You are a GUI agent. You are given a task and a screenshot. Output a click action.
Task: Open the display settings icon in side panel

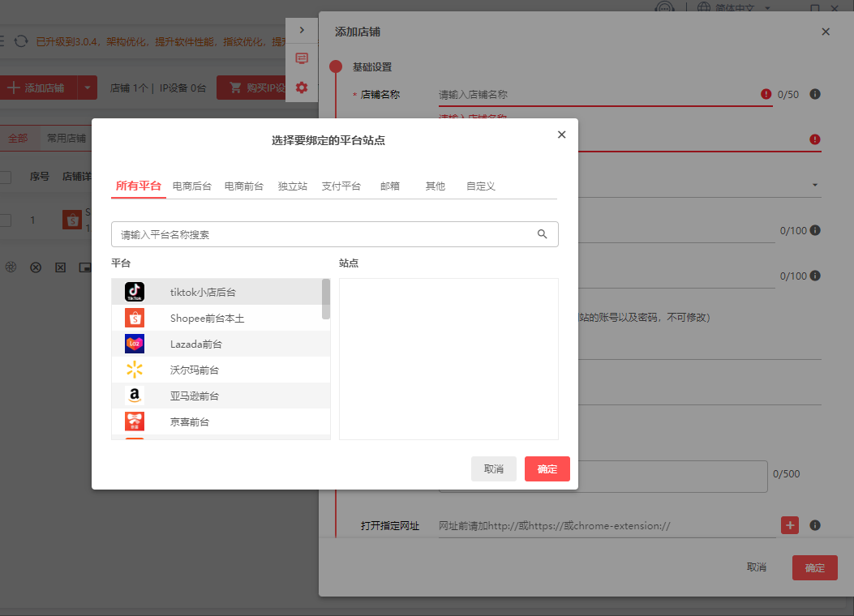(x=301, y=58)
